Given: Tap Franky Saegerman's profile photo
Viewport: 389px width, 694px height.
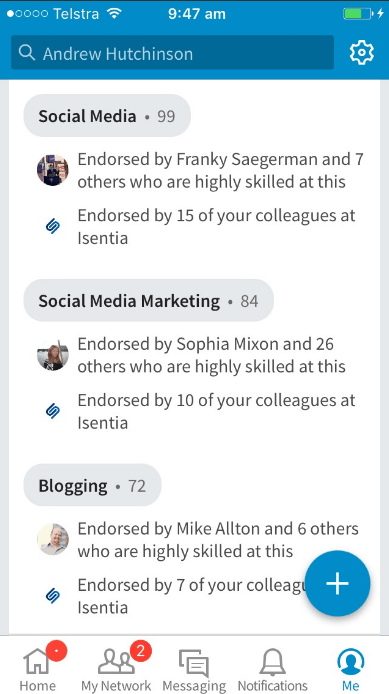Looking at the screenshot, I should [53, 170].
